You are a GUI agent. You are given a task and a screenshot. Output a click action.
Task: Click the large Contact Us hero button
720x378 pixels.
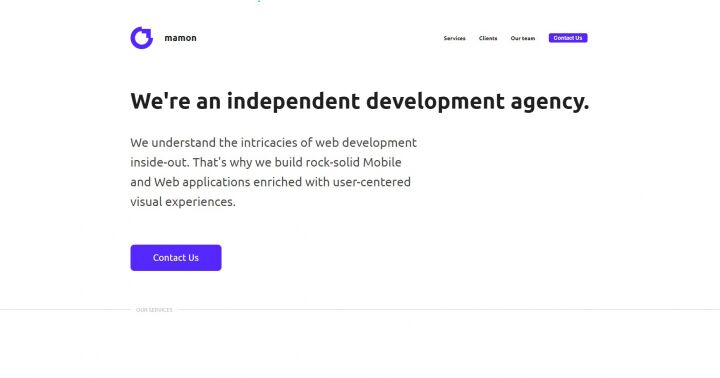coord(176,258)
